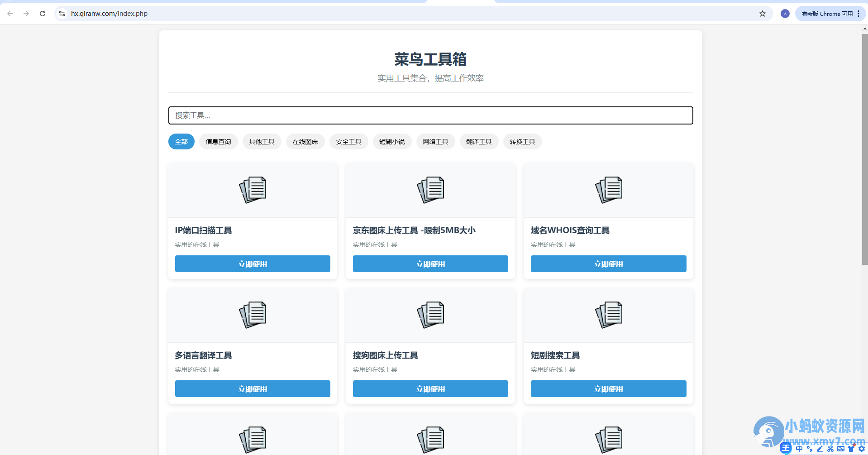Select the 其他工具 category filter
The image size is (868, 455).
click(262, 142)
